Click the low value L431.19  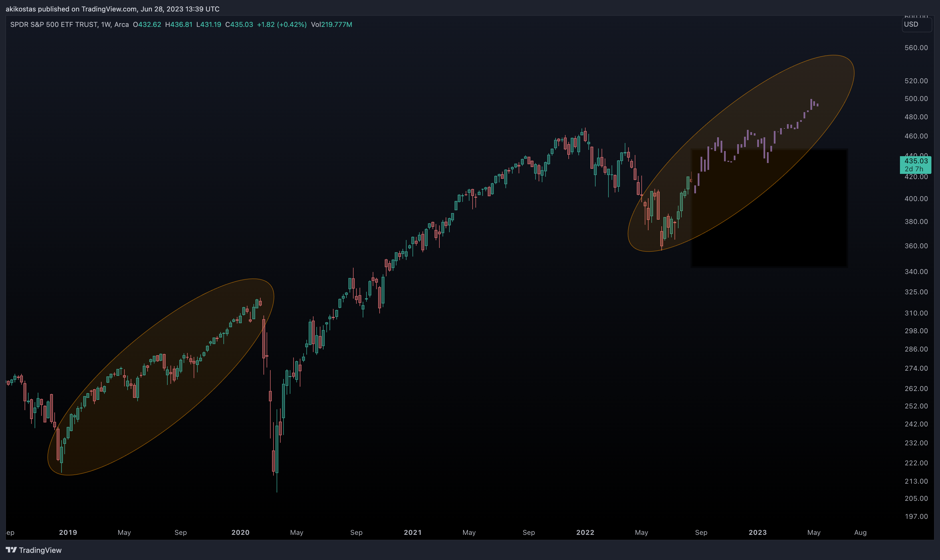pos(209,25)
